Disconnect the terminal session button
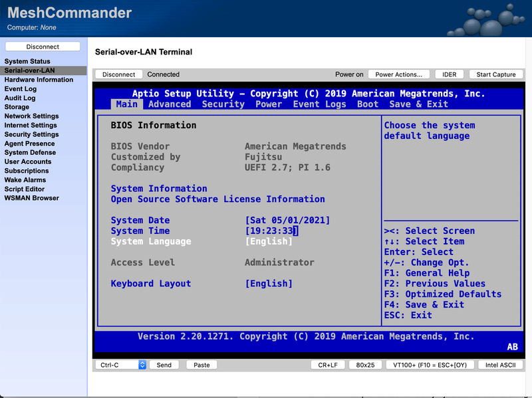Screen dimensions: 532x398 pos(119,74)
